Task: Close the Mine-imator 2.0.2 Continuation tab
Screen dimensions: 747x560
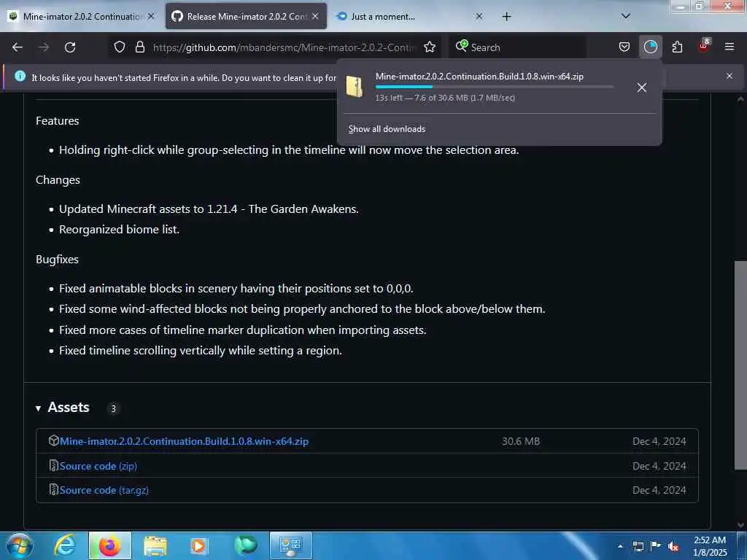Action: [x=151, y=16]
